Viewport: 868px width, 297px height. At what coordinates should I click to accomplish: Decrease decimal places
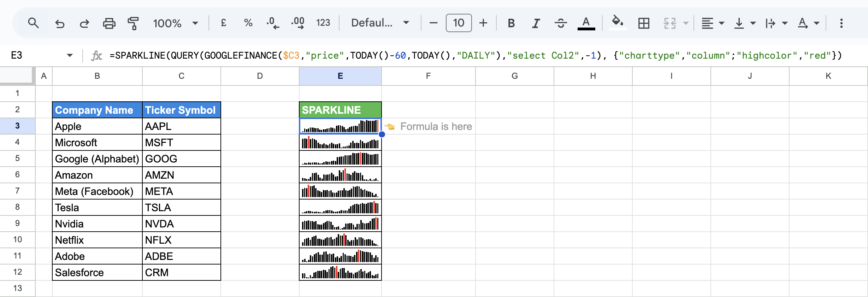coord(272,23)
